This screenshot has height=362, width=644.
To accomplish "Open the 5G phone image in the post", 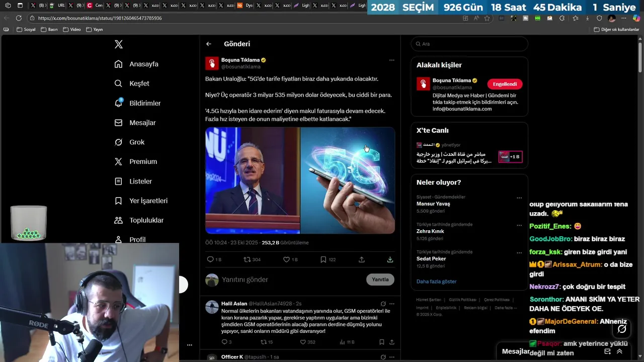I will click(348, 180).
